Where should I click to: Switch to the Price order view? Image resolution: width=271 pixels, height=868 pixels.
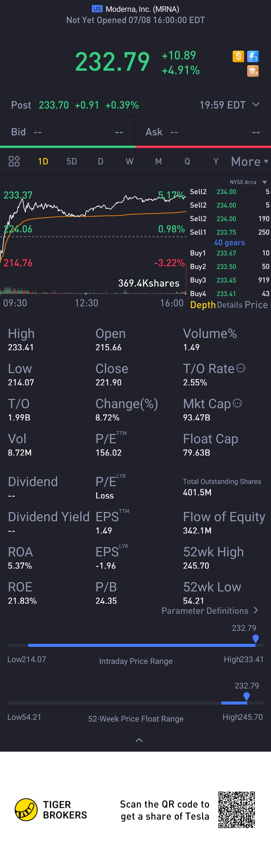point(256,305)
